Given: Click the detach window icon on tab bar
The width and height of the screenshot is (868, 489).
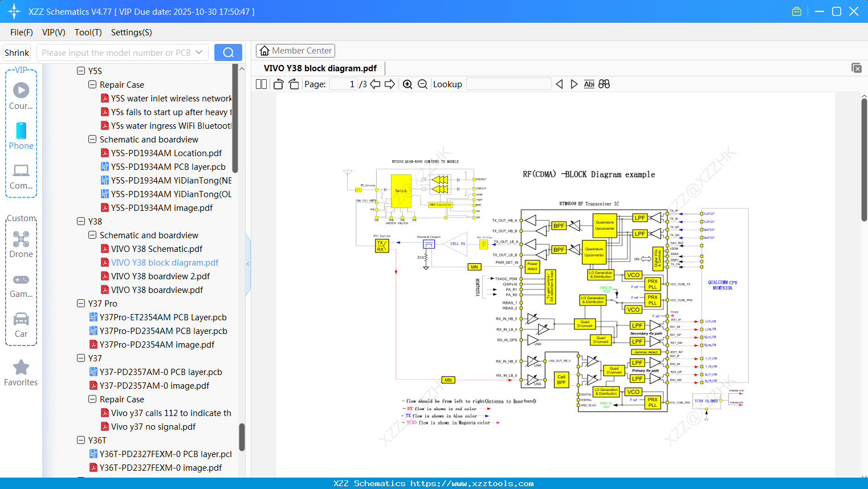Looking at the screenshot, I should tap(857, 68).
